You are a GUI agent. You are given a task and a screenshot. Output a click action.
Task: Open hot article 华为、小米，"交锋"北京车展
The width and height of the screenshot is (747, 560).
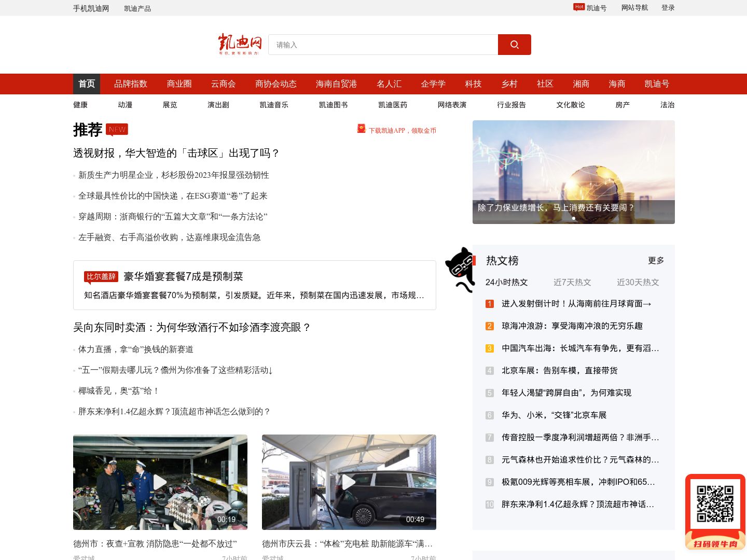(x=554, y=415)
